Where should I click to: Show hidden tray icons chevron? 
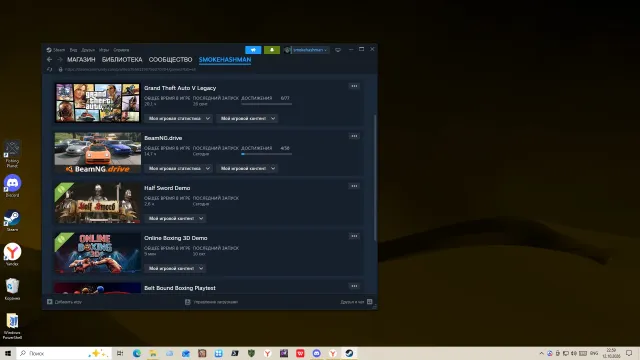pos(542,353)
